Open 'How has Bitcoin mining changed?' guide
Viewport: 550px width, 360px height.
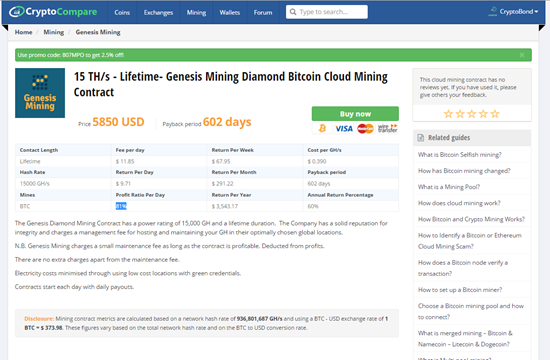coord(464,171)
